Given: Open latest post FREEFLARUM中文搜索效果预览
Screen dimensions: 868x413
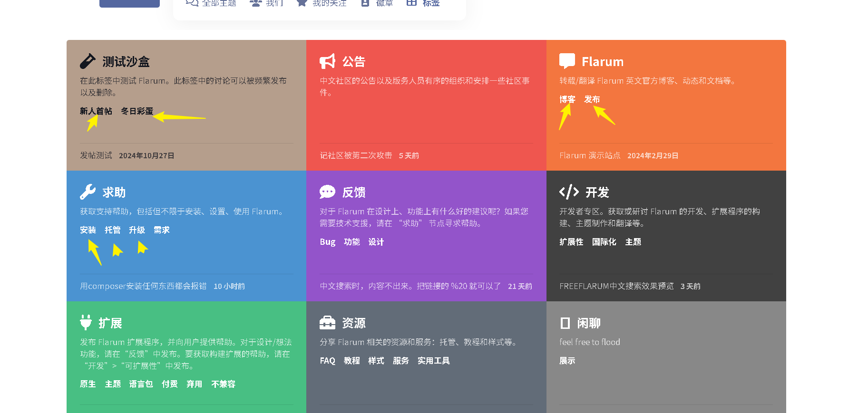Looking at the screenshot, I should pyautogui.click(x=616, y=286).
